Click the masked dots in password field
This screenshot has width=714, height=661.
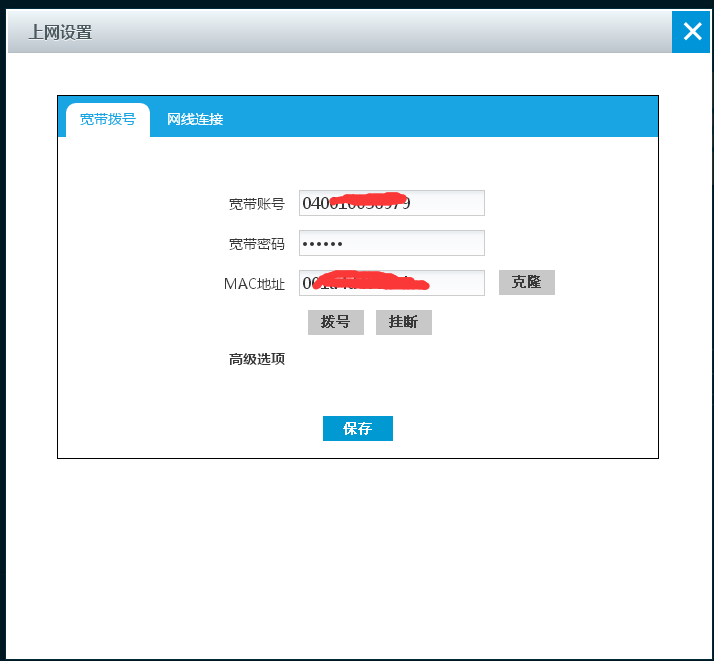[x=322, y=244]
